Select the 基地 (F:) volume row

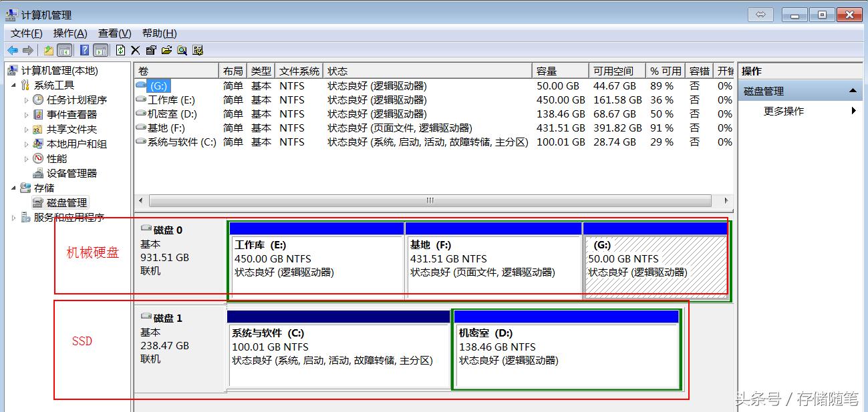(x=434, y=128)
